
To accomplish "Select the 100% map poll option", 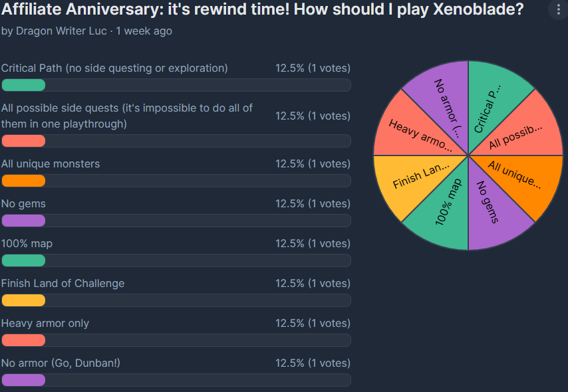I will pyautogui.click(x=27, y=244).
